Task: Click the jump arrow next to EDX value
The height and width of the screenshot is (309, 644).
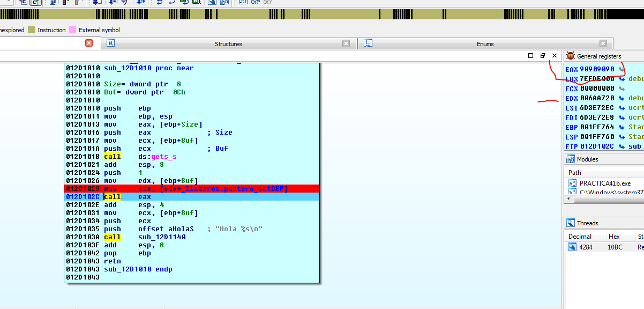Action: click(621, 98)
